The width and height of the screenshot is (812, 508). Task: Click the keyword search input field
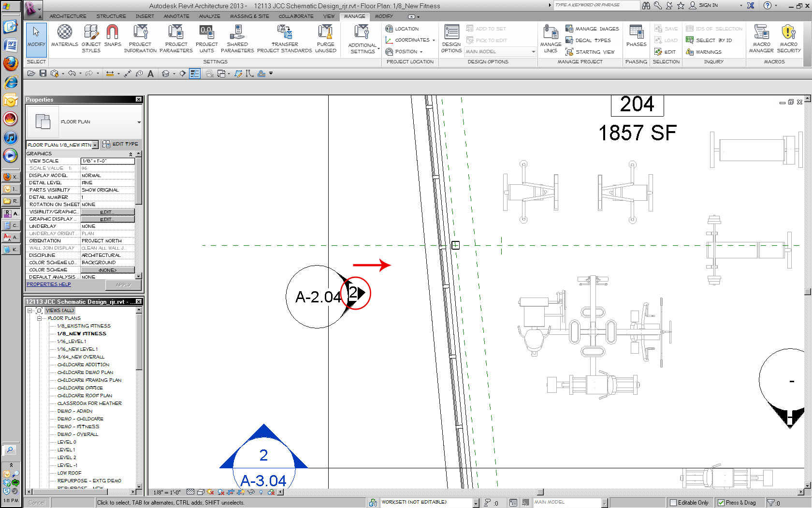coord(596,5)
